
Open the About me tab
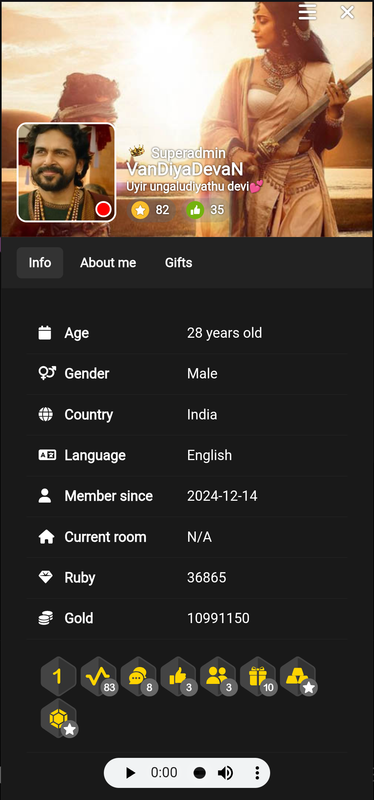click(x=108, y=263)
